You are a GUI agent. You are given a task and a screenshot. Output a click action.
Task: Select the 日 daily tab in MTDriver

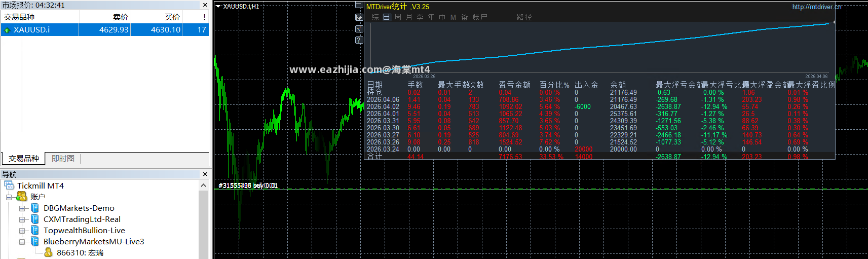[387, 17]
